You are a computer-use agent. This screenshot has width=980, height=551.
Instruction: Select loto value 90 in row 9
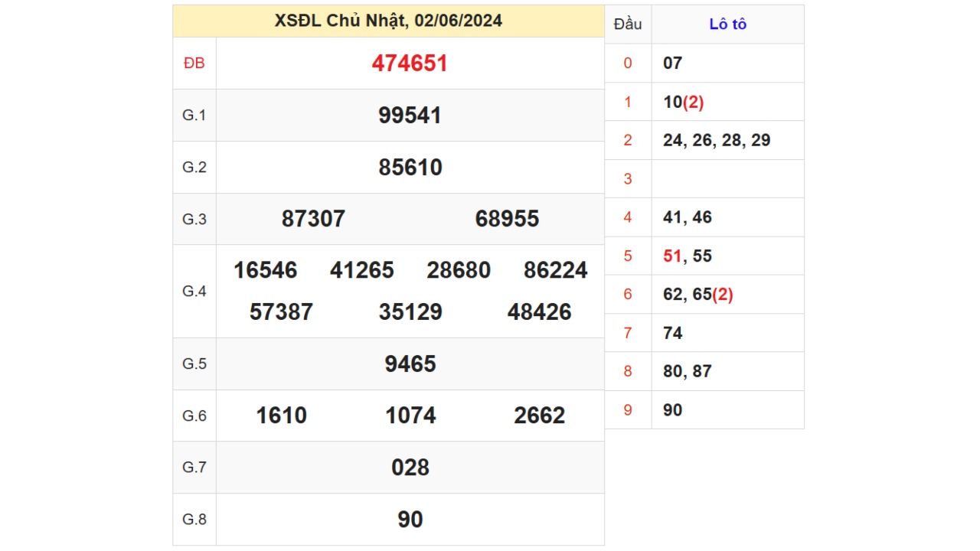(x=672, y=410)
